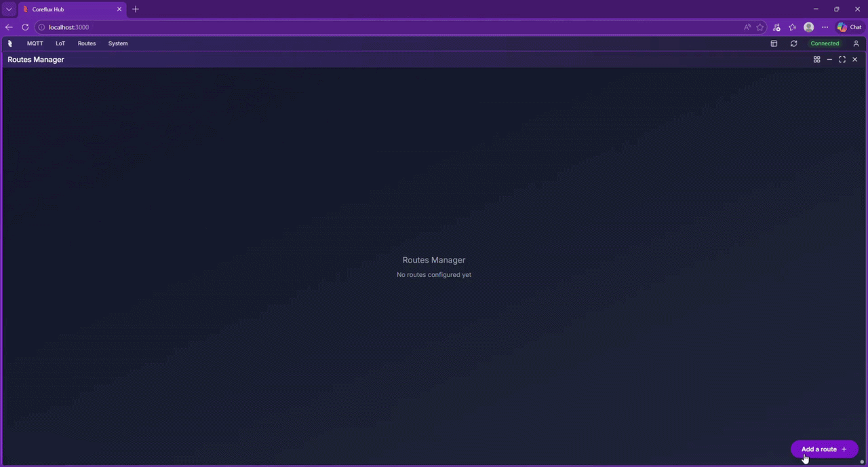Screen dimensions: 868x467
Task: Open the browser settings ellipsis menu
Action: pos(825,27)
